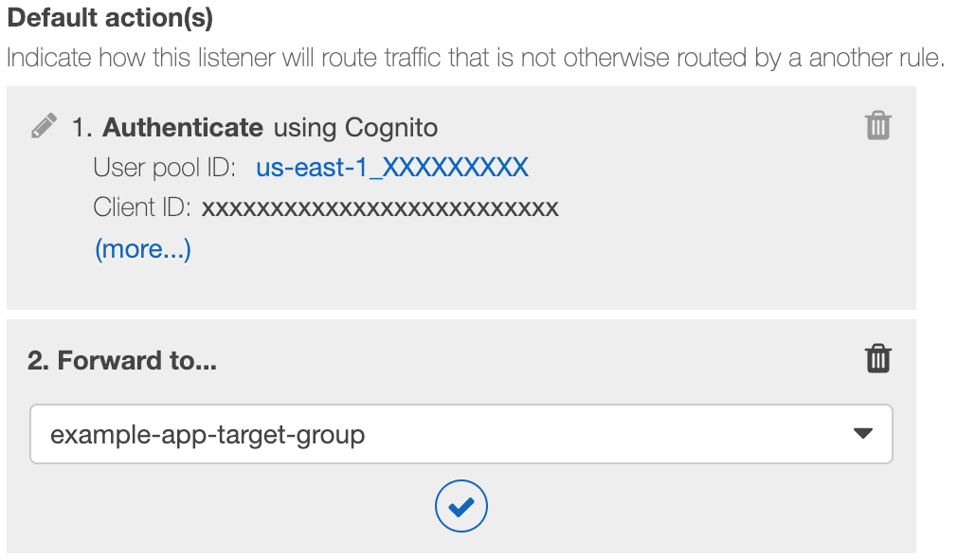Click the Client ID label
This screenshot has height=560, width=957.
tap(141, 208)
